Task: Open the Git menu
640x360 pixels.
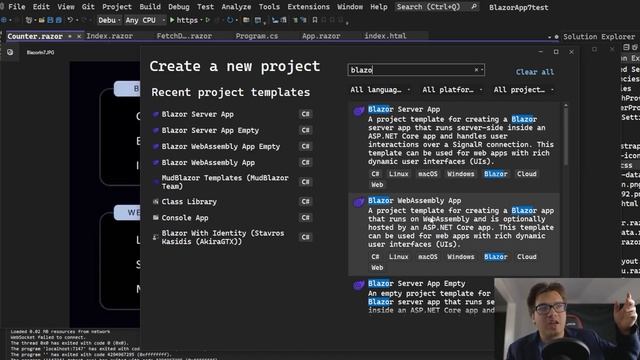Action: pos(88,7)
